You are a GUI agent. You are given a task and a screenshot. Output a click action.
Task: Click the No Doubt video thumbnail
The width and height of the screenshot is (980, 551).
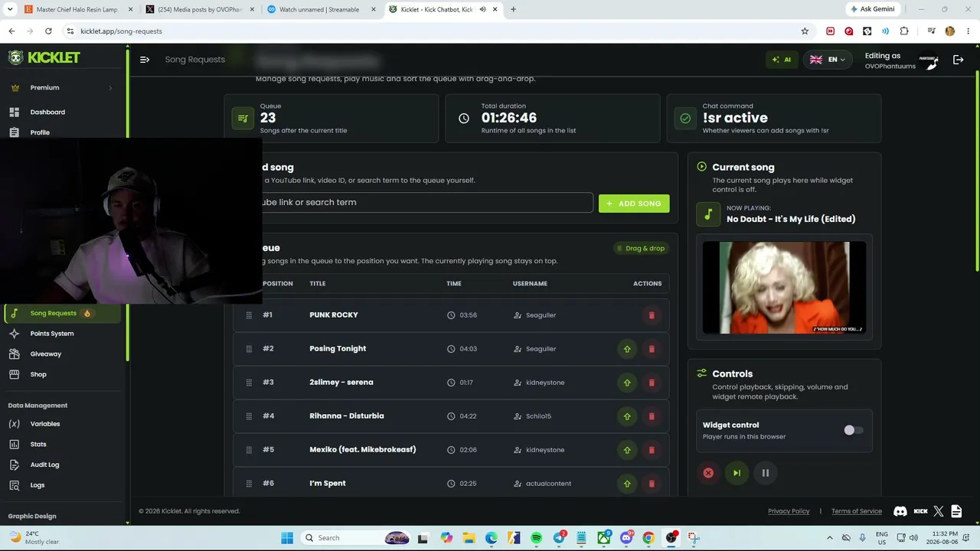point(784,288)
